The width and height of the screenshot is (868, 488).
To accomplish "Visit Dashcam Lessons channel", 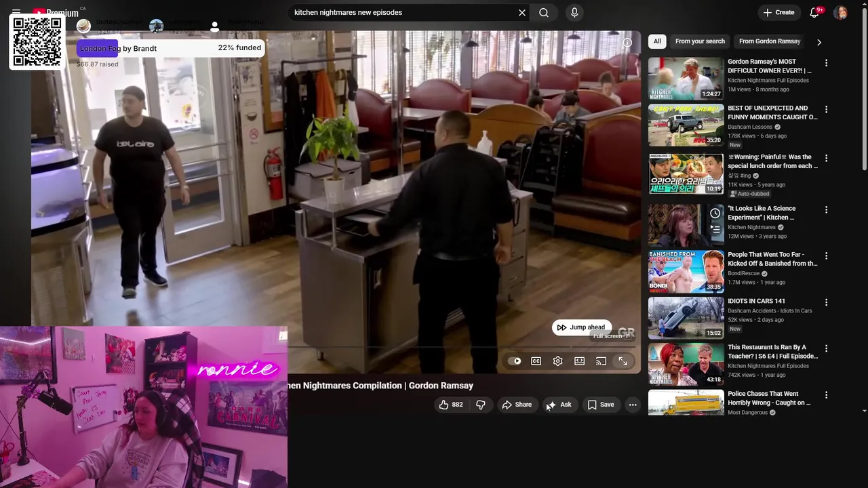I will [750, 127].
